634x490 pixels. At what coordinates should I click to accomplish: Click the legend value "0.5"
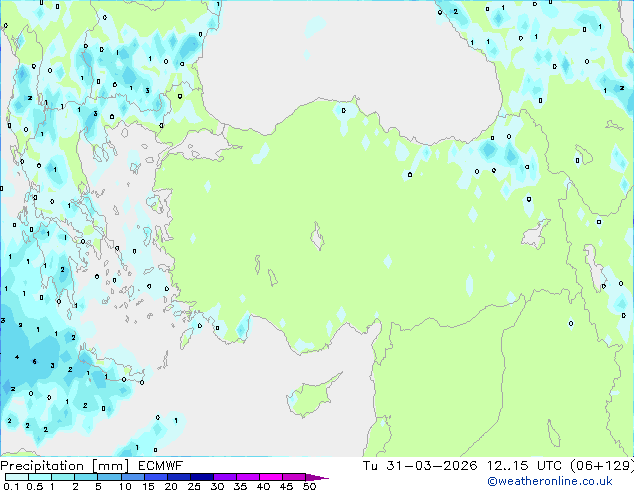pyautogui.click(x=34, y=486)
